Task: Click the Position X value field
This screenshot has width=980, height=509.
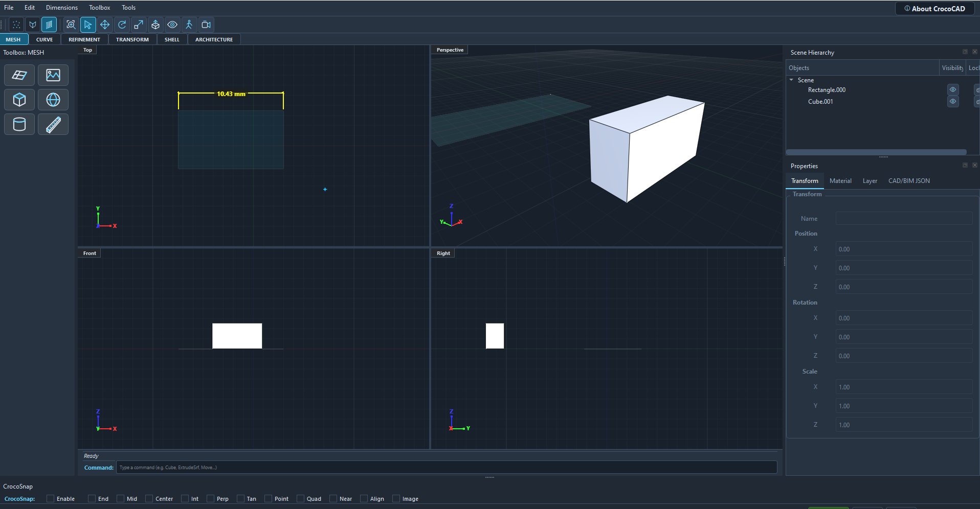Action: 904,249
